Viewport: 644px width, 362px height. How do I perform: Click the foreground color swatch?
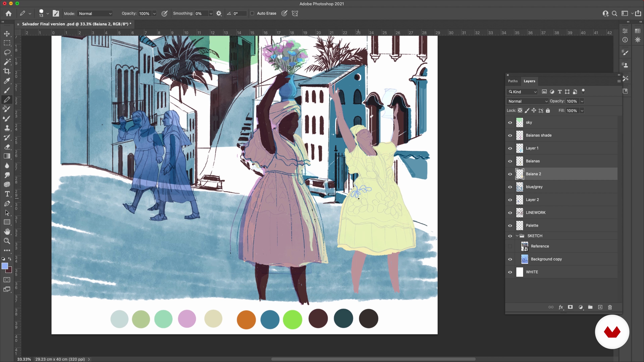click(x=5, y=266)
